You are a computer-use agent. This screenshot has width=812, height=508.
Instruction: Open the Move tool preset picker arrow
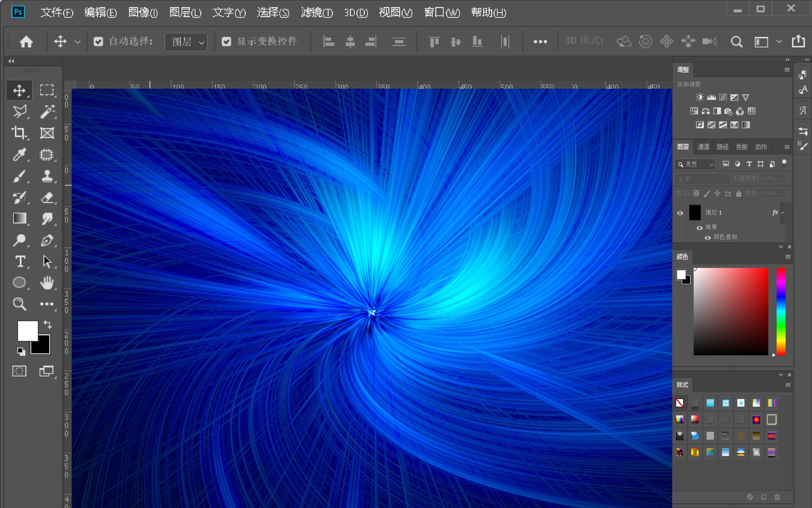coord(78,42)
